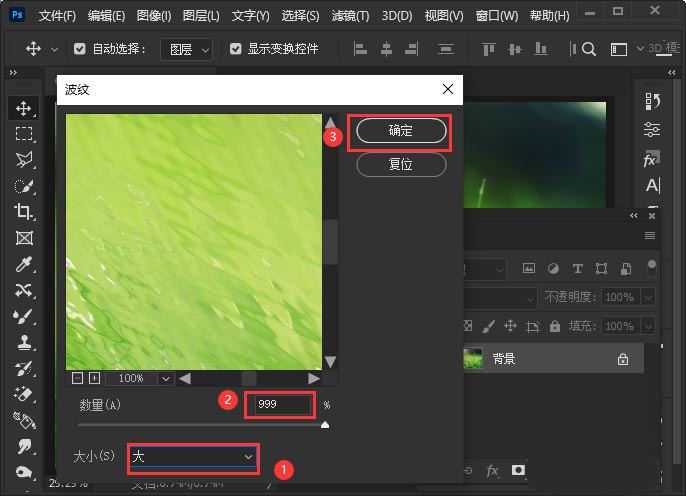Click the align bottom edges icon
This screenshot has height=496, width=686.
(541, 49)
